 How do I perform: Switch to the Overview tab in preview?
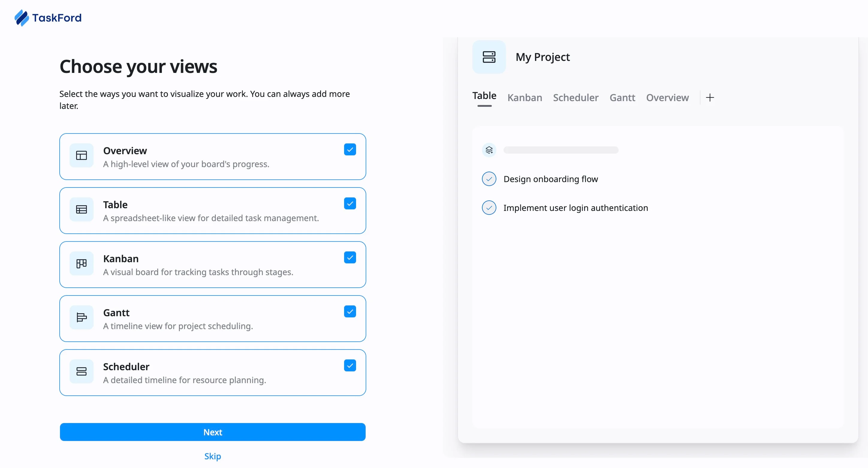point(667,98)
